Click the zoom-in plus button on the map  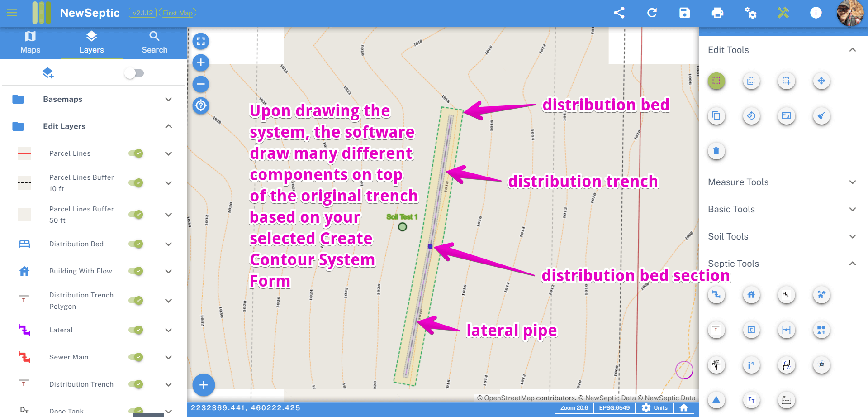(200, 62)
